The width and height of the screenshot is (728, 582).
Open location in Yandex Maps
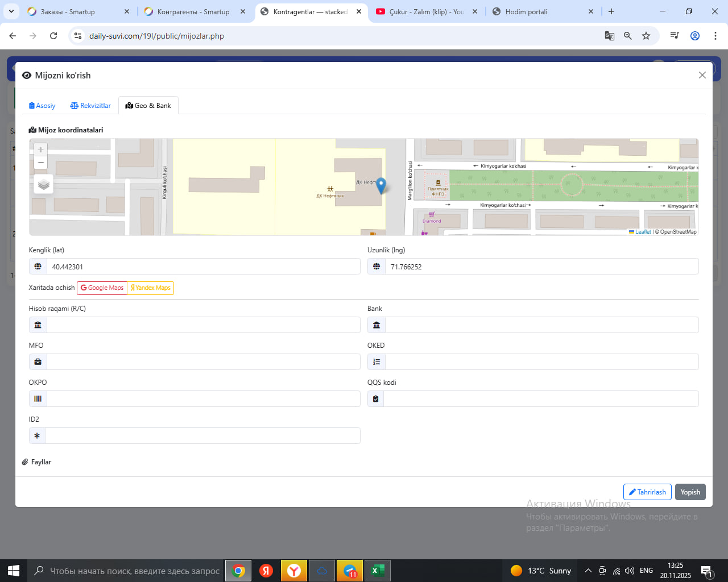[151, 288]
